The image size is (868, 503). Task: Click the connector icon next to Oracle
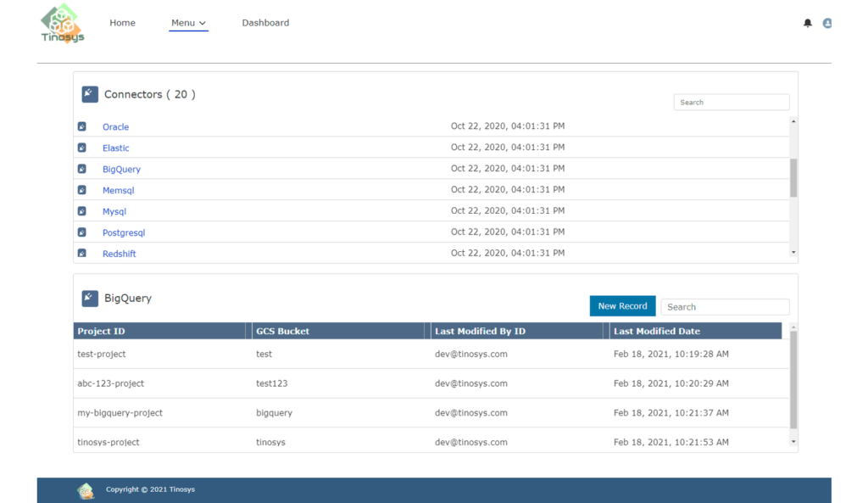tap(82, 126)
